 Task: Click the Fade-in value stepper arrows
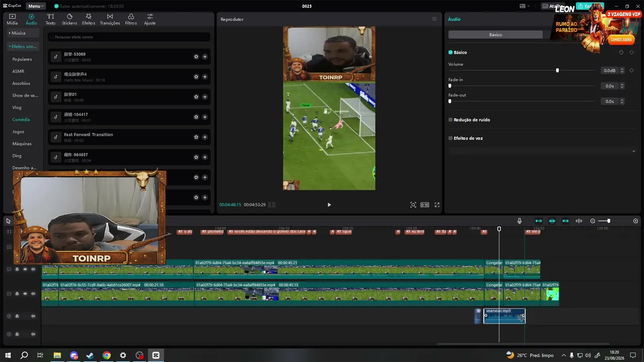pyautogui.click(x=622, y=86)
